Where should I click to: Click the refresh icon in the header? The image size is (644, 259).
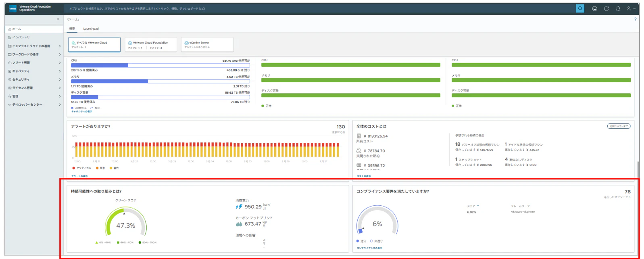tap(606, 8)
